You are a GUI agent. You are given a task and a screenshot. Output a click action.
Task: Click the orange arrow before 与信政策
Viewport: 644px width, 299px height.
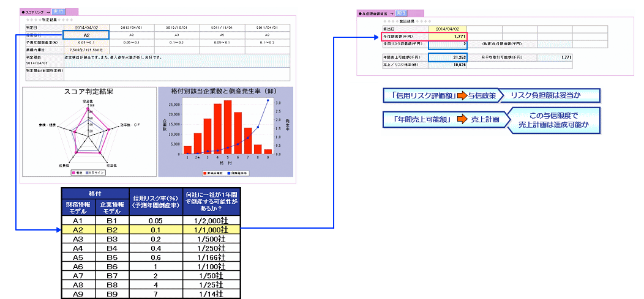[460, 96]
